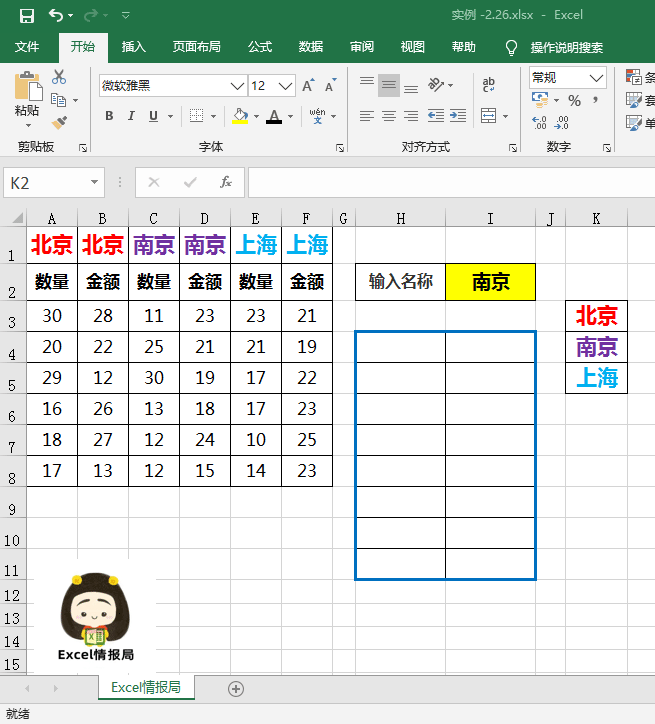Click the Insert Function fx icon
The width and height of the screenshot is (655, 724).
coord(226,183)
